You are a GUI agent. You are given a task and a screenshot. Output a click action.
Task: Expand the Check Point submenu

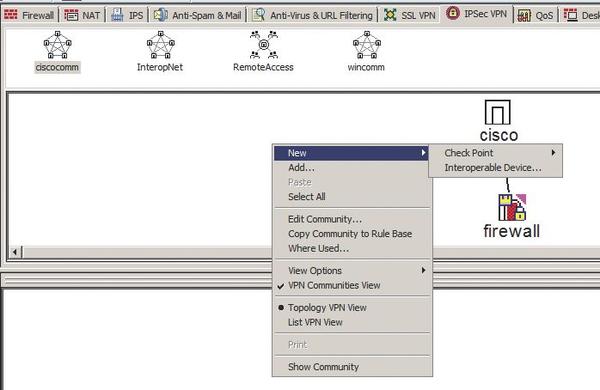click(x=496, y=153)
